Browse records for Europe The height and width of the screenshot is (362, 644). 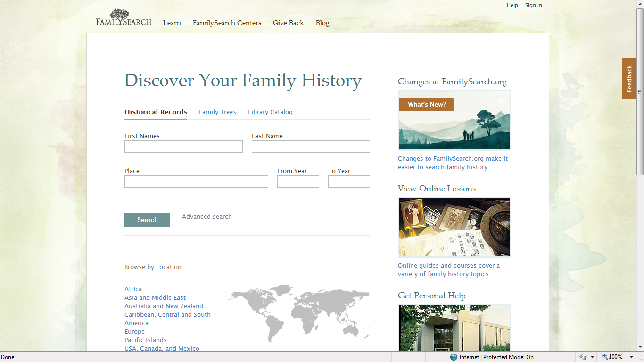(x=134, y=332)
